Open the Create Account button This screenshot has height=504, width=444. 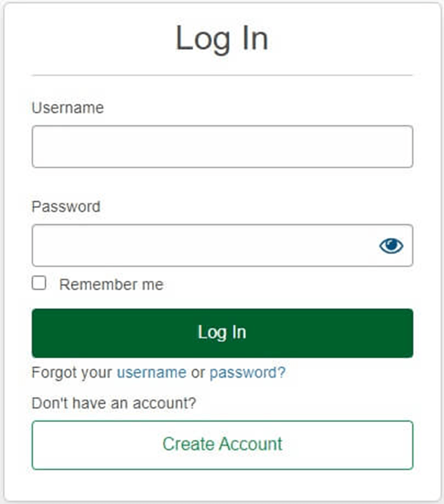(x=222, y=445)
